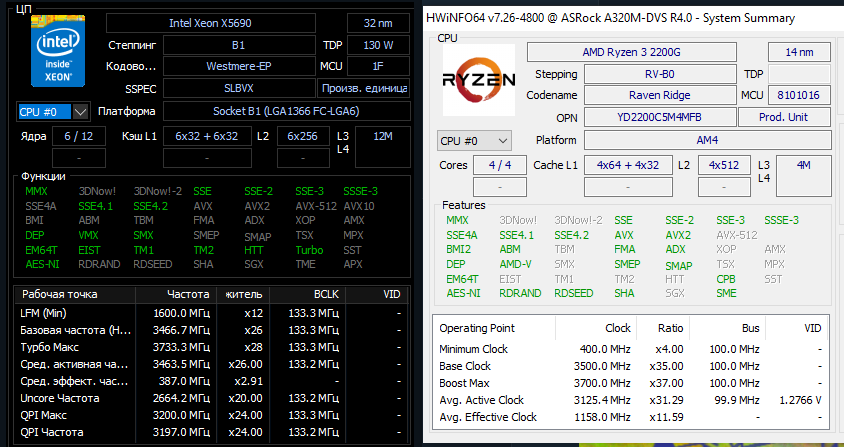Select the Raven Ridge codename field
Screen dimensions: 844x447
(660, 95)
